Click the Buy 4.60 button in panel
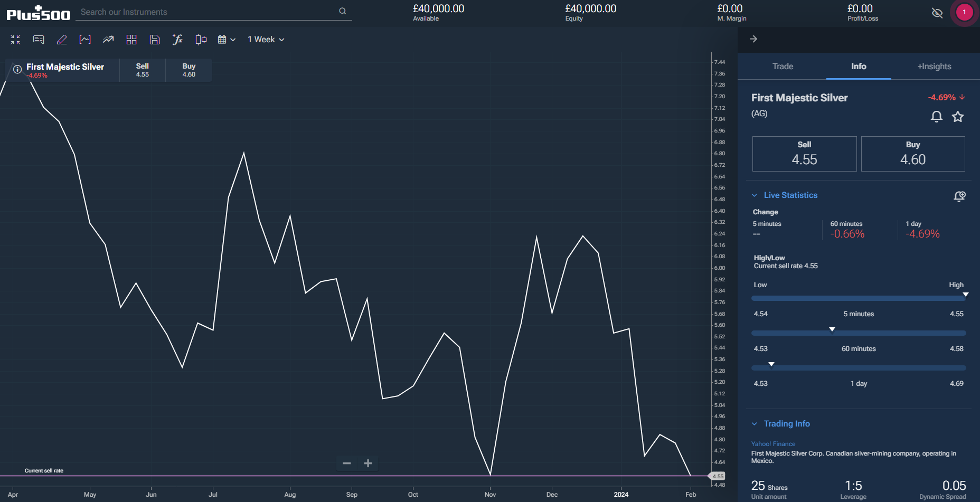 (x=913, y=154)
